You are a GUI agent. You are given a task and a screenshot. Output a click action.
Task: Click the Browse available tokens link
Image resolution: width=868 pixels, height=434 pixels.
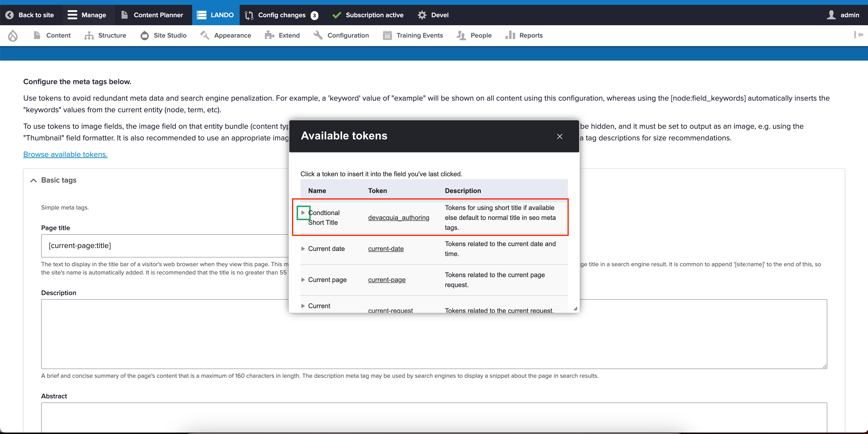[x=65, y=154]
